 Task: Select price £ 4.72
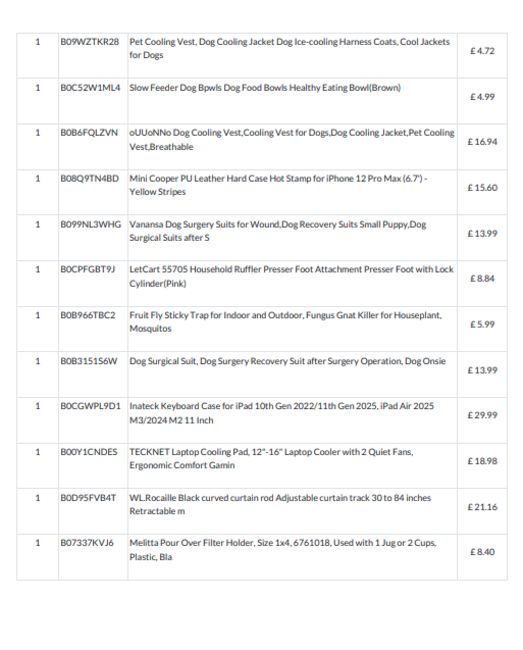482,51
